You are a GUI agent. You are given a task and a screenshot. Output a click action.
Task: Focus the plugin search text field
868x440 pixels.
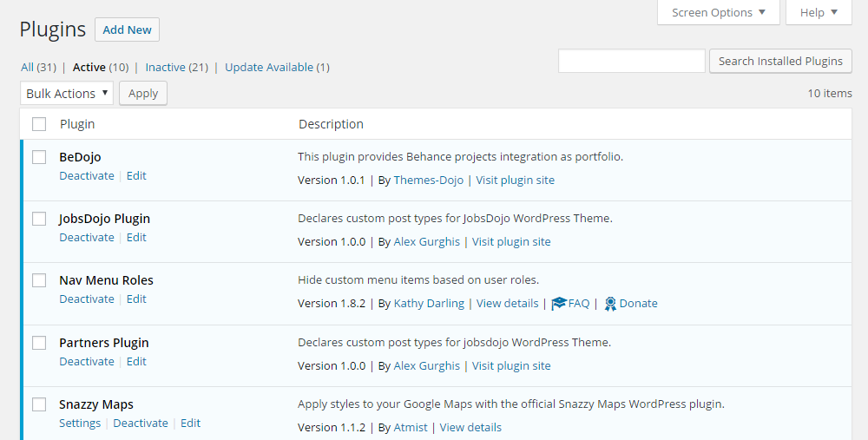click(x=631, y=61)
